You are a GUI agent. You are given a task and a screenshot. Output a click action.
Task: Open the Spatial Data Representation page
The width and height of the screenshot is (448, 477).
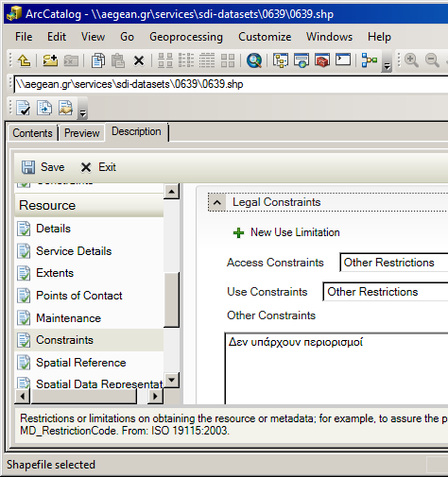(89, 383)
